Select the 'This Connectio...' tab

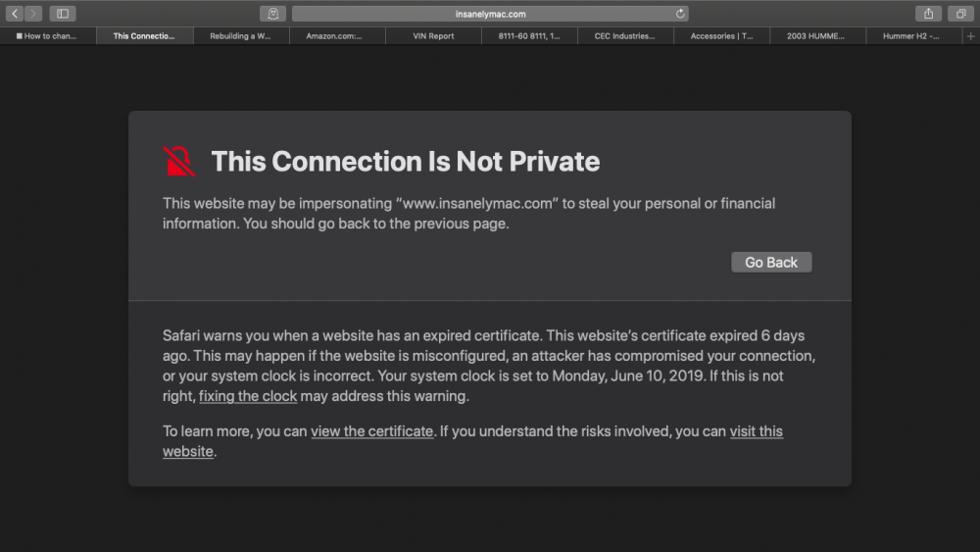point(144,36)
